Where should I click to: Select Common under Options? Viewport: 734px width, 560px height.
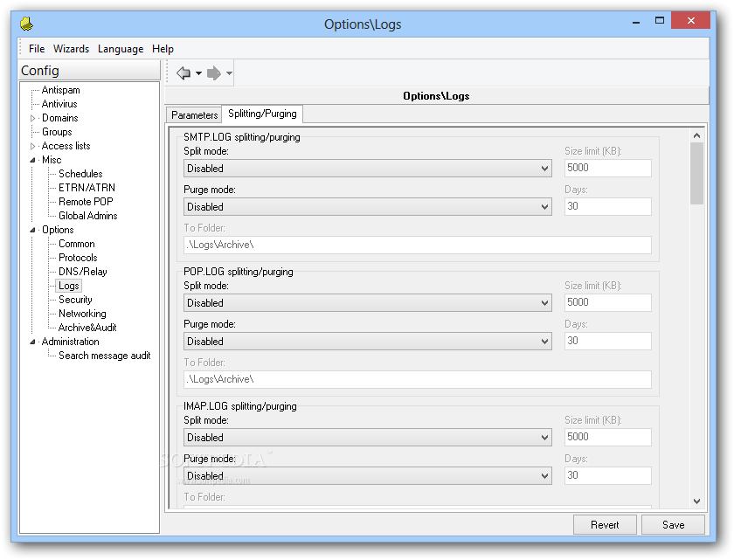click(77, 244)
